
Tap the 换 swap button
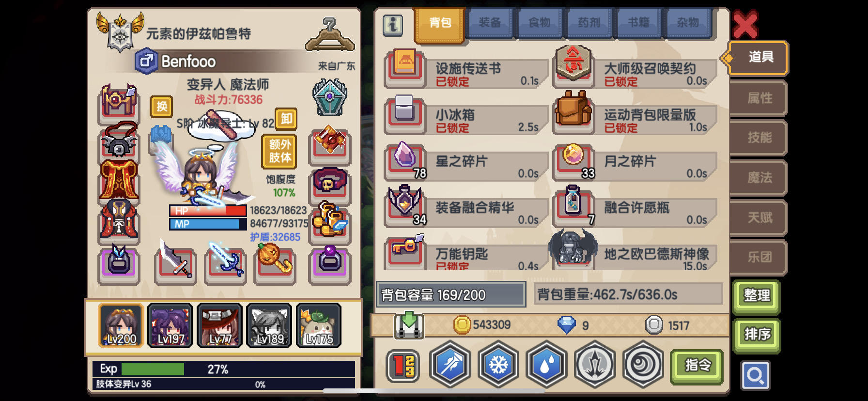tap(161, 107)
